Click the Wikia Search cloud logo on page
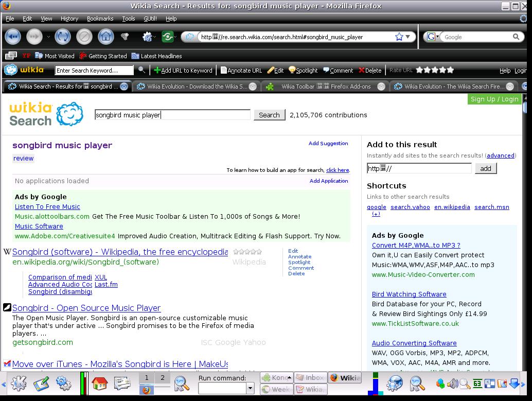This screenshot has width=532, height=401. tap(69, 114)
